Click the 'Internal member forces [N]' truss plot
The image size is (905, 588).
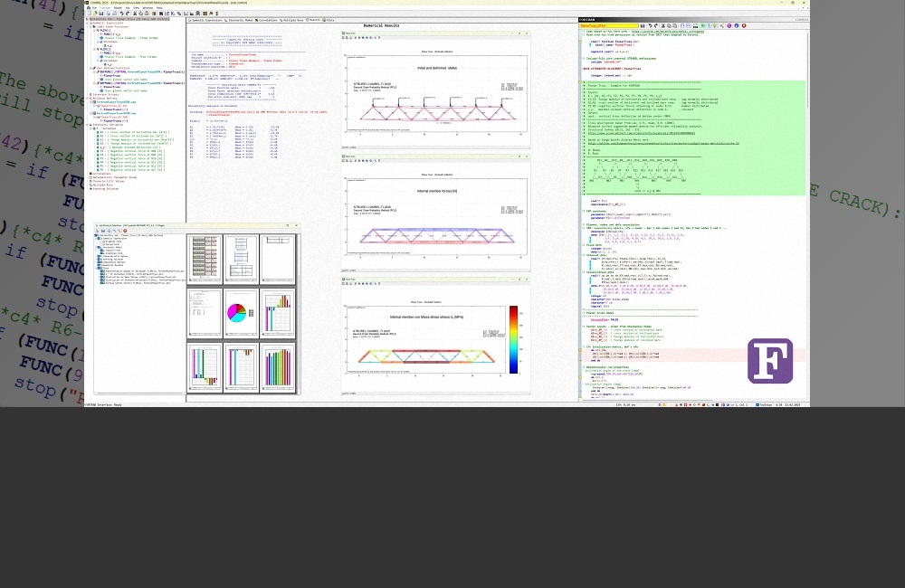click(x=436, y=217)
